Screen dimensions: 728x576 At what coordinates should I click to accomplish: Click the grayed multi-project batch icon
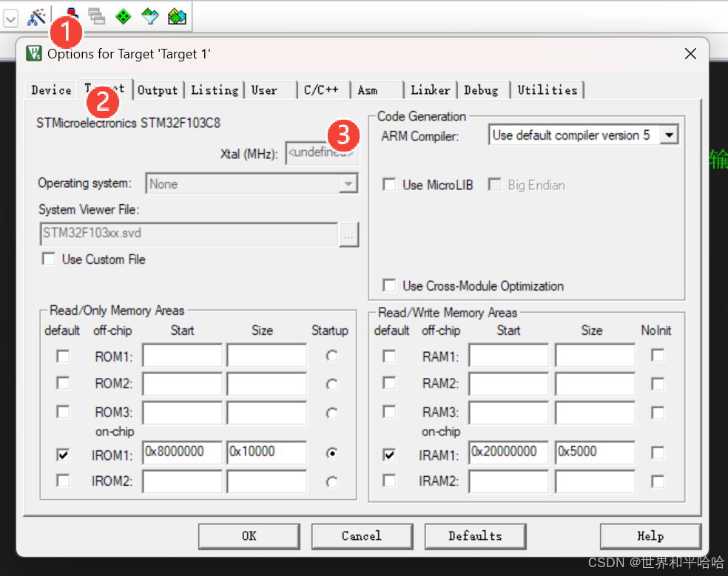[97, 17]
